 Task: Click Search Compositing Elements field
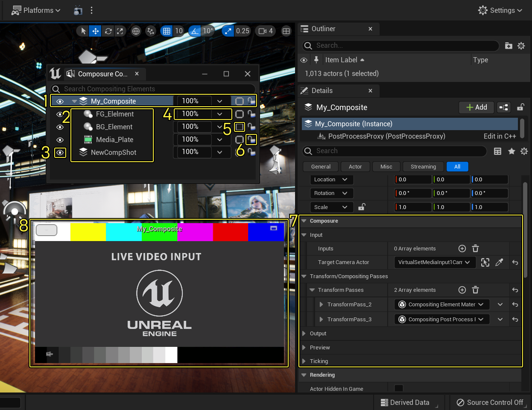154,89
